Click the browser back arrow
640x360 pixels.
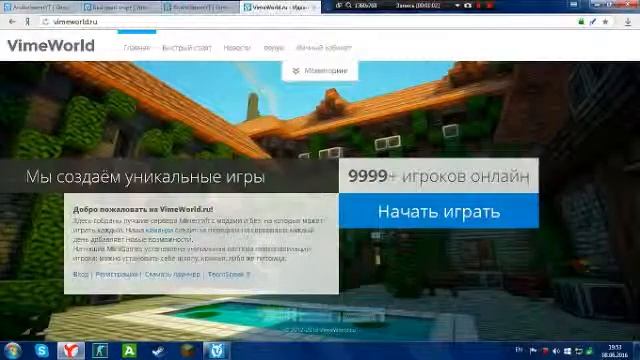pos(12,22)
